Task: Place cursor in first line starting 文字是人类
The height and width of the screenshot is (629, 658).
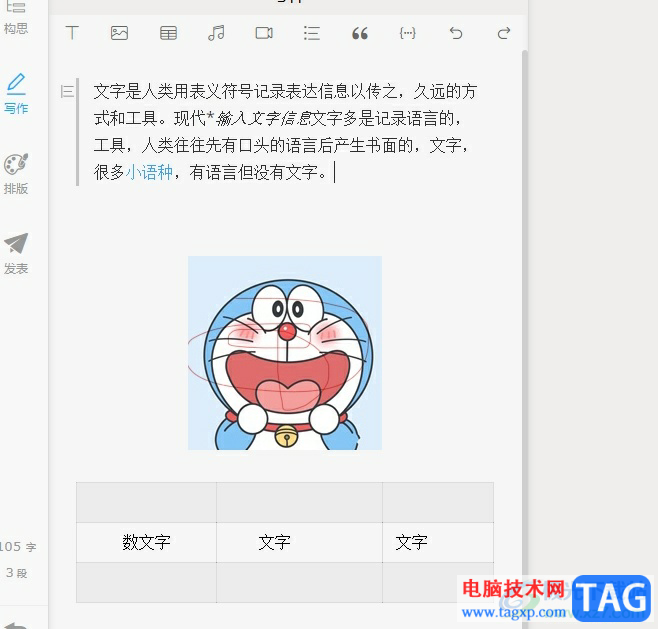Action: (285, 91)
